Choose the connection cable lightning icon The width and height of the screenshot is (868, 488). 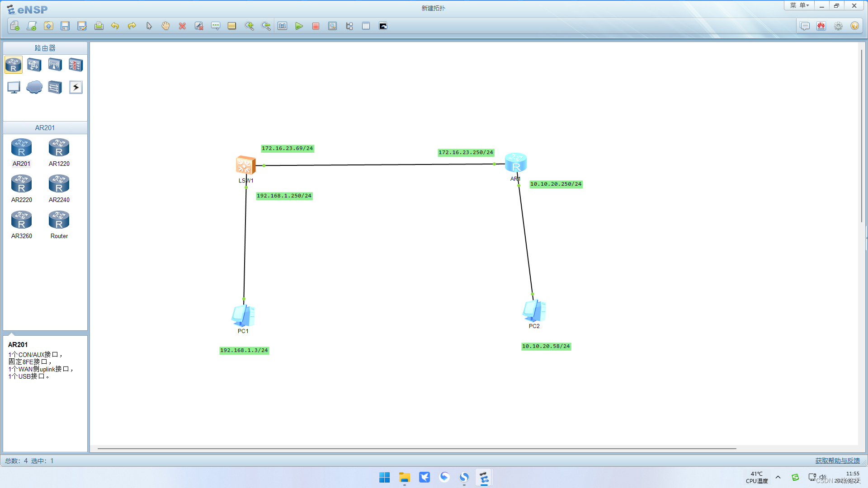(x=75, y=87)
